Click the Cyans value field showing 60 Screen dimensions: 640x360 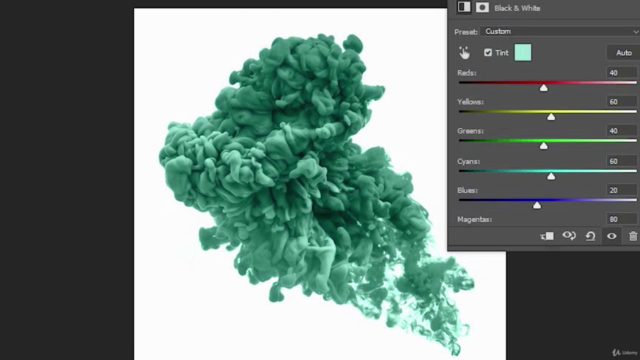point(622,161)
